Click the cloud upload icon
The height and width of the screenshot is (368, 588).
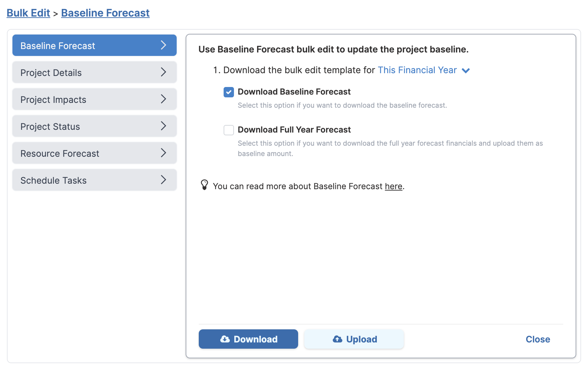pos(337,339)
